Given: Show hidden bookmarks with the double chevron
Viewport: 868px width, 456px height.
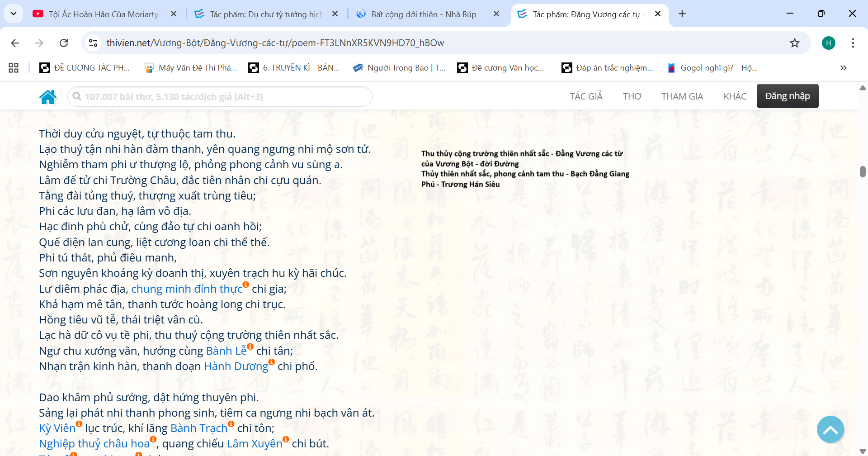Looking at the screenshot, I should [843, 68].
